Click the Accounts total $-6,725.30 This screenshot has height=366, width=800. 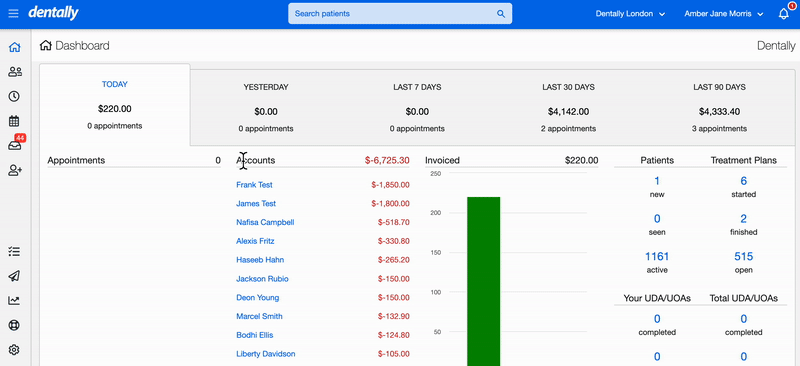(x=387, y=160)
